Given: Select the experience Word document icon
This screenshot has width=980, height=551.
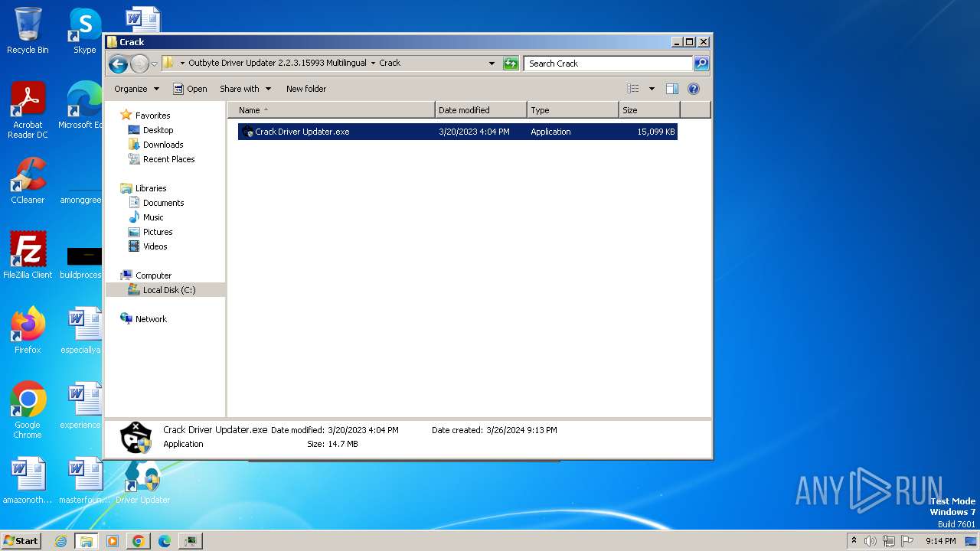Looking at the screenshot, I should (x=83, y=406).
